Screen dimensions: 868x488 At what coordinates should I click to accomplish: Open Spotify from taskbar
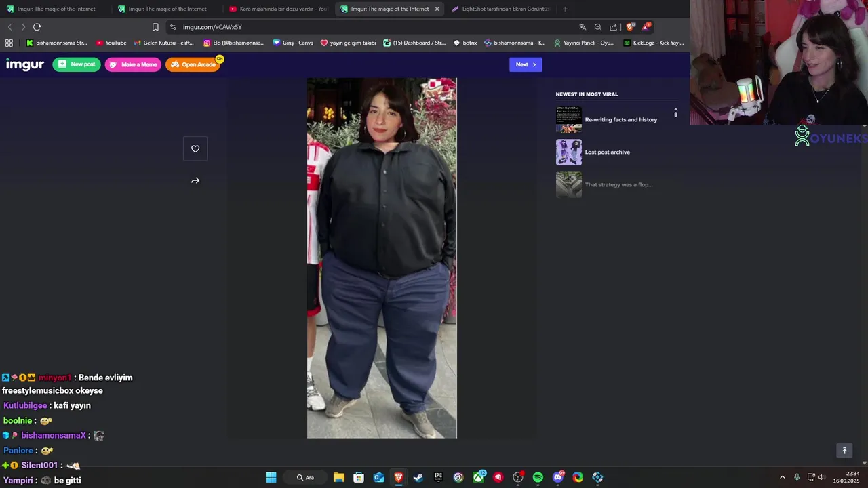[538, 477]
